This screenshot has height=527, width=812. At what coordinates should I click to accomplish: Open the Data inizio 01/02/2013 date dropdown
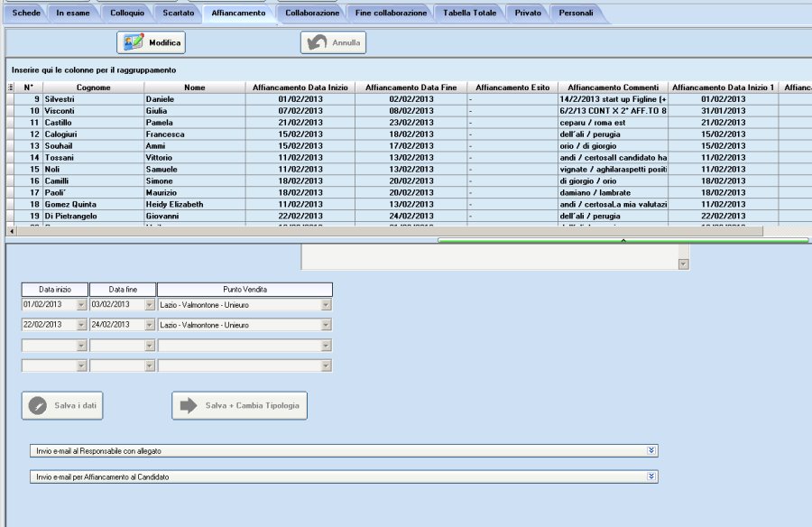[81, 305]
